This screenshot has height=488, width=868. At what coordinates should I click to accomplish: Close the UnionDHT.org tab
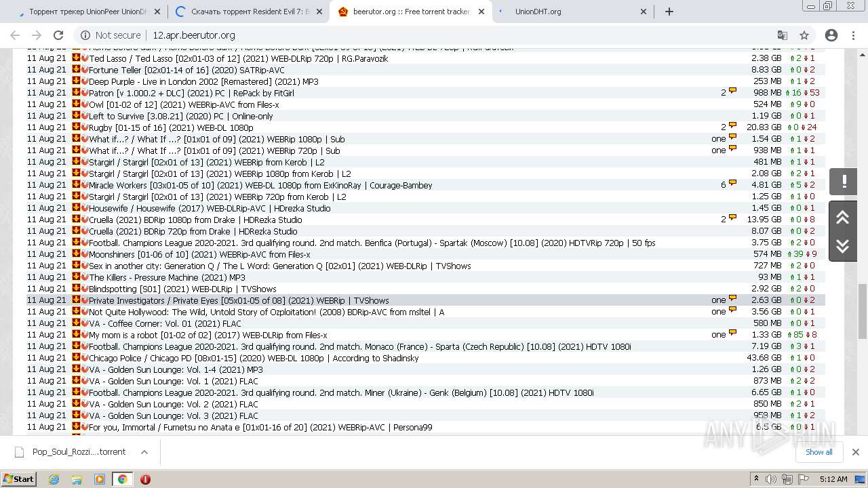[x=644, y=12]
